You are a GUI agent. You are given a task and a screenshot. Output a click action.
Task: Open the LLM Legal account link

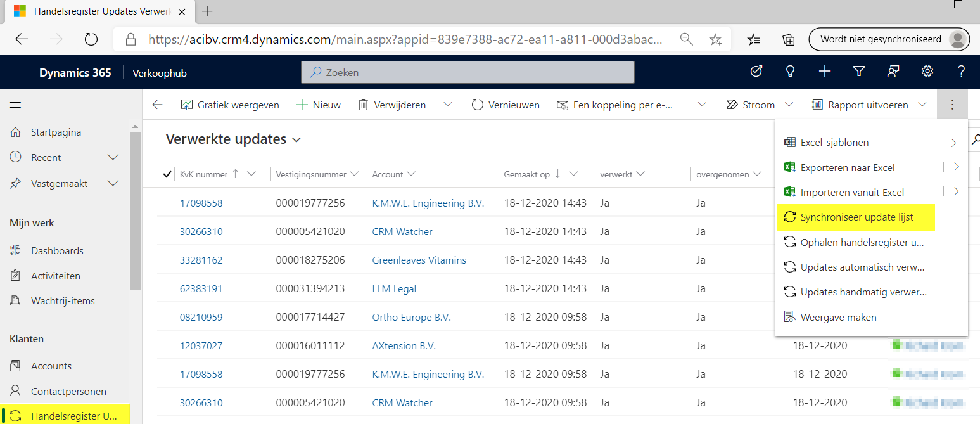[x=394, y=288]
